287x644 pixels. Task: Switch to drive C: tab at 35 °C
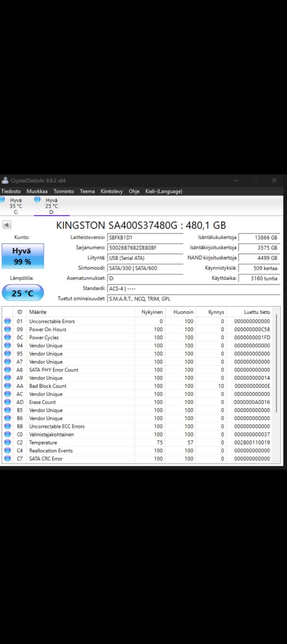[x=16, y=206]
